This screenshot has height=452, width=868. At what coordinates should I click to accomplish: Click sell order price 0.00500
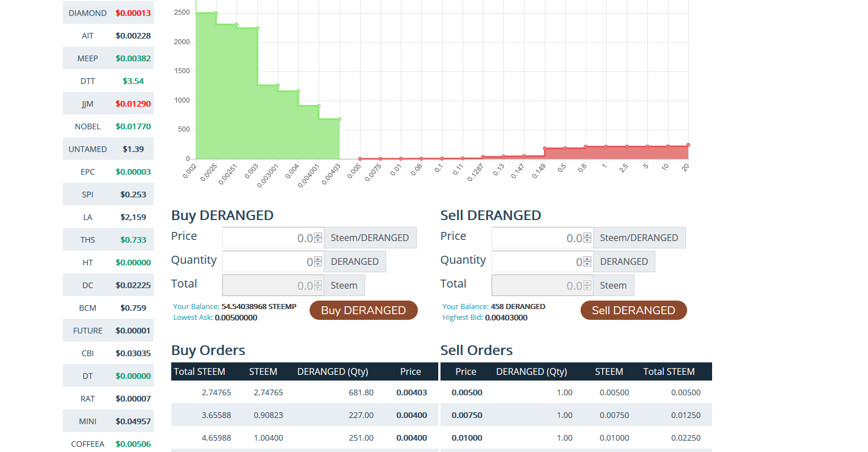coord(467,392)
